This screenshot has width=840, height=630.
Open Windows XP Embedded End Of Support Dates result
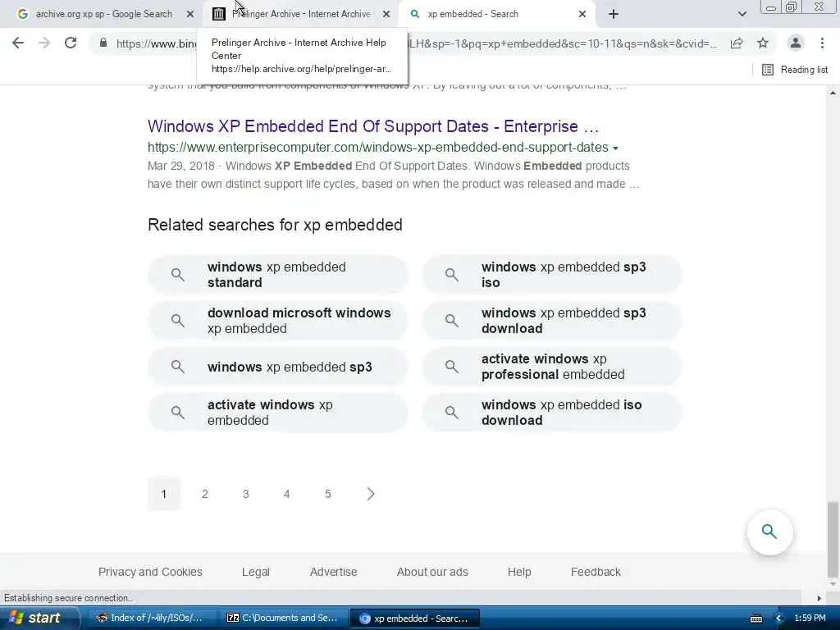(373, 126)
